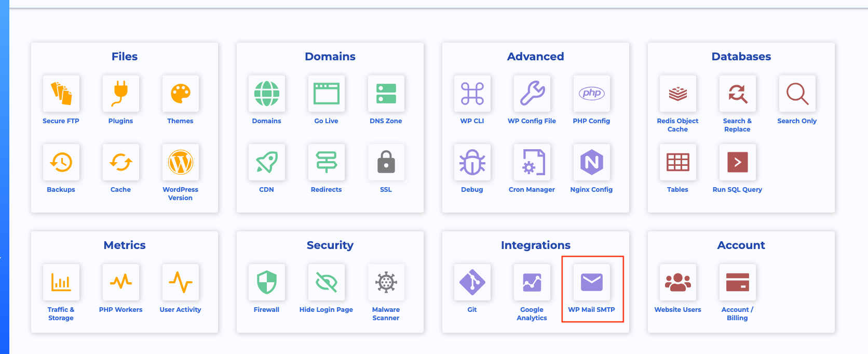Click the Run SQL Query icon

point(738,162)
